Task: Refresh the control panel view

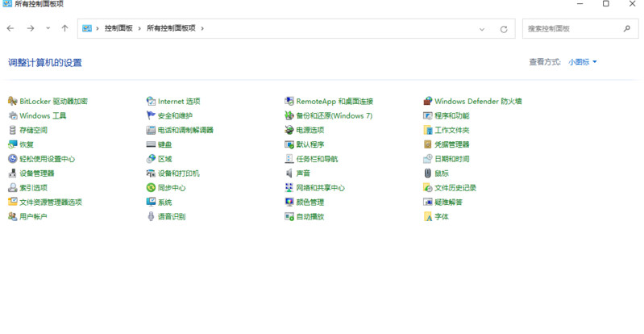Action: (x=504, y=29)
